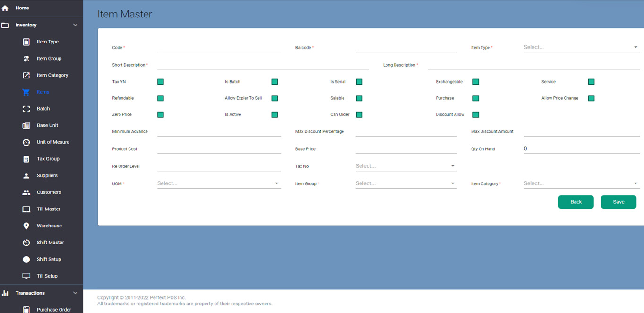Click the Item Category icon
The image size is (644, 313).
pos(26,75)
